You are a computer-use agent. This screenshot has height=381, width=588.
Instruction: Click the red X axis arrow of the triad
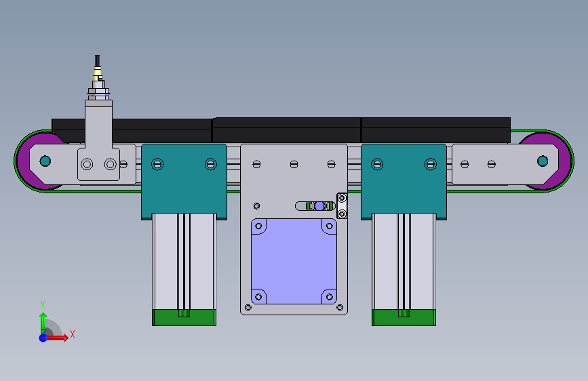coord(57,338)
